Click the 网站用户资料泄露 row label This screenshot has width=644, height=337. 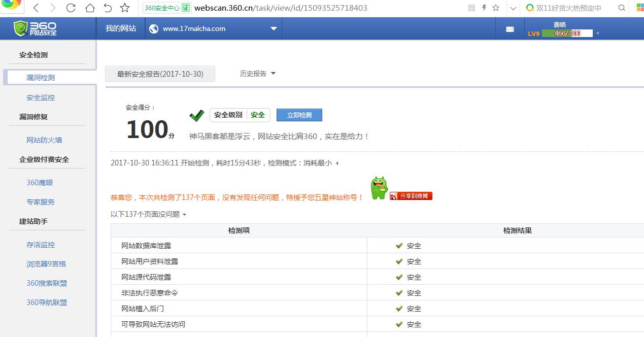pos(150,261)
